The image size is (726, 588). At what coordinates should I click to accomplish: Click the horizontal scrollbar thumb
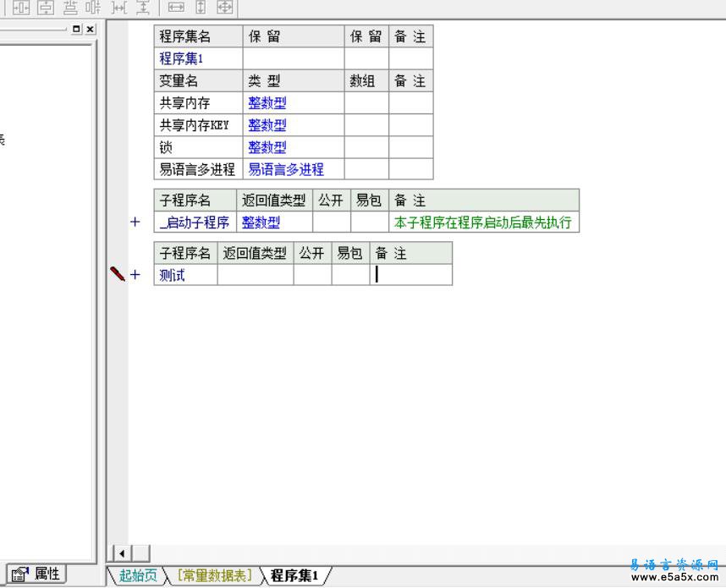pos(141,553)
